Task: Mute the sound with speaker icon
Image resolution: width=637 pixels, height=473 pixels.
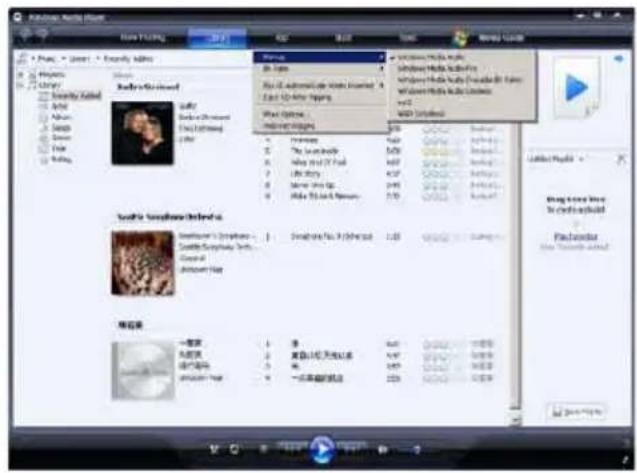Action: click(382, 449)
